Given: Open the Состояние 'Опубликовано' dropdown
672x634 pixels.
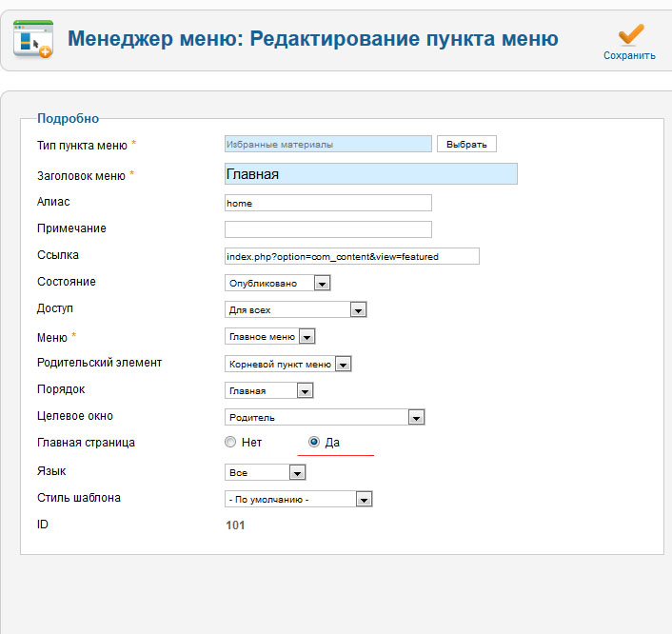Looking at the screenshot, I should pyautogui.click(x=277, y=283).
